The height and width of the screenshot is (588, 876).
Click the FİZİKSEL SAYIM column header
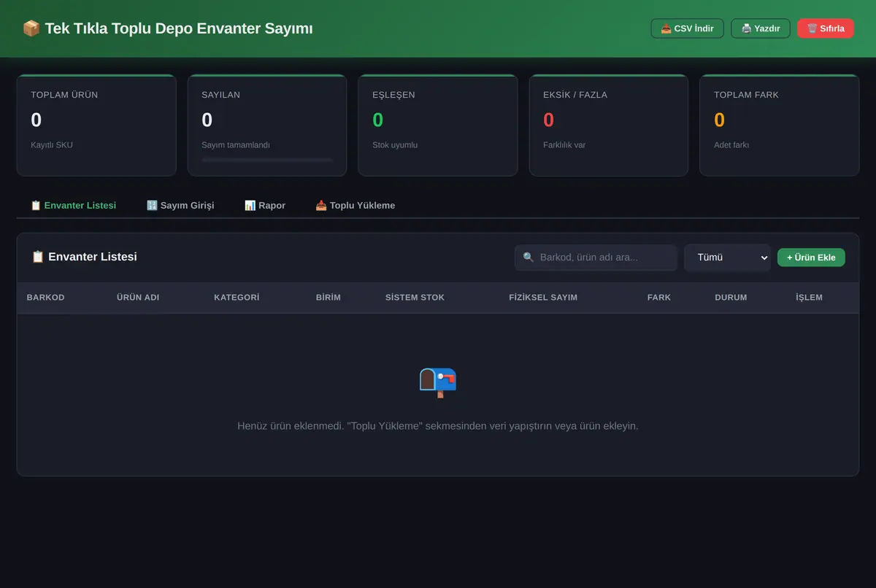click(x=543, y=298)
